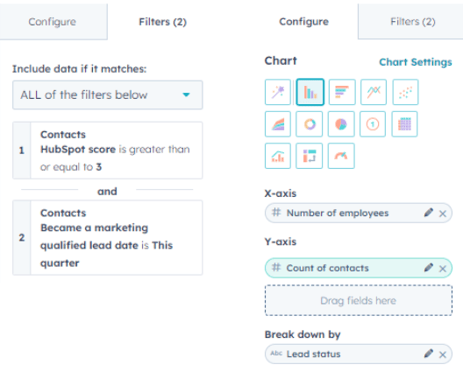Pick the donut chart type icon
This screenshot has height=372, width=463.
coord(309,124)
